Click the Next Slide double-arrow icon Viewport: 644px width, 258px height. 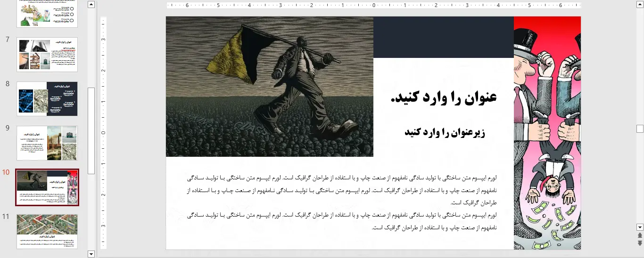click(x=640, y=243)
